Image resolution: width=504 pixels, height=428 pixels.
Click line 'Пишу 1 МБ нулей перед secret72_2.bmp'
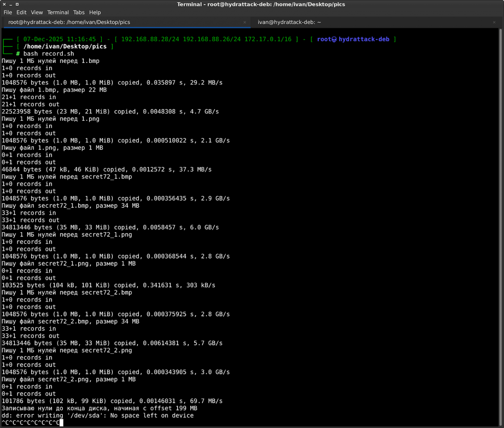click(67, 292)
